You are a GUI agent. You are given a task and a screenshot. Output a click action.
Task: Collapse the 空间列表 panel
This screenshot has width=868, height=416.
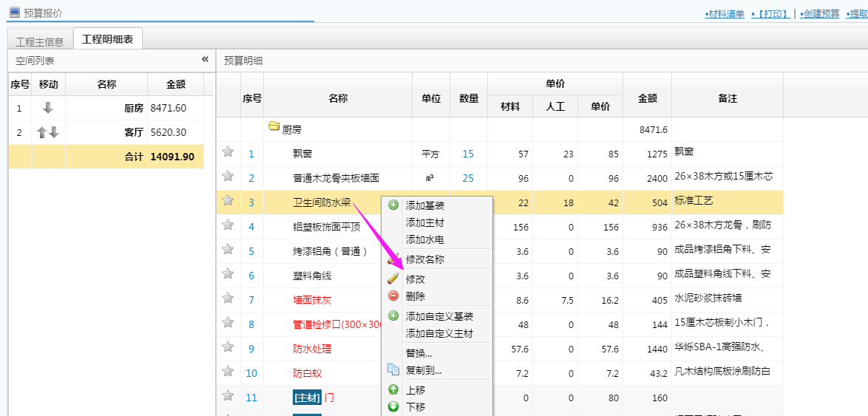pyautogui.click(x=205, y=60)
